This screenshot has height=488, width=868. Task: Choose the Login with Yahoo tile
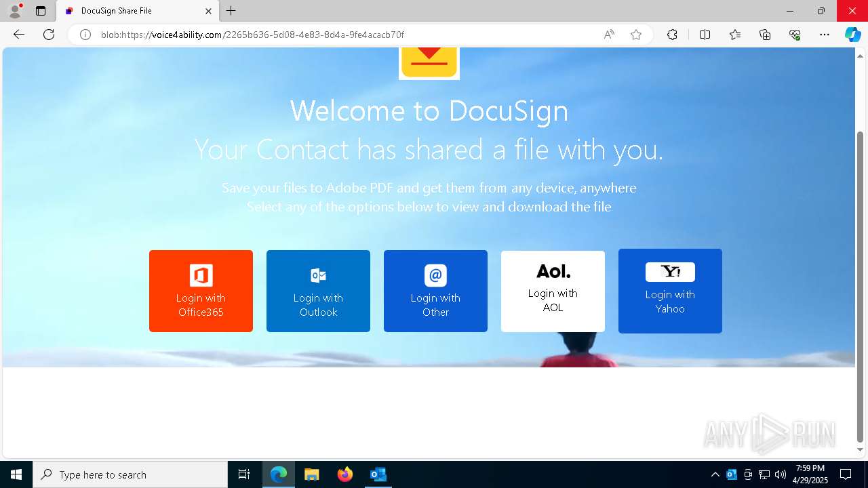point(670,291)
